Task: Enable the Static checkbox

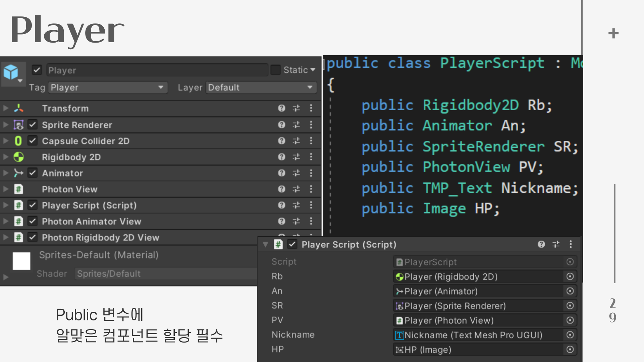Action: (275, 70)
